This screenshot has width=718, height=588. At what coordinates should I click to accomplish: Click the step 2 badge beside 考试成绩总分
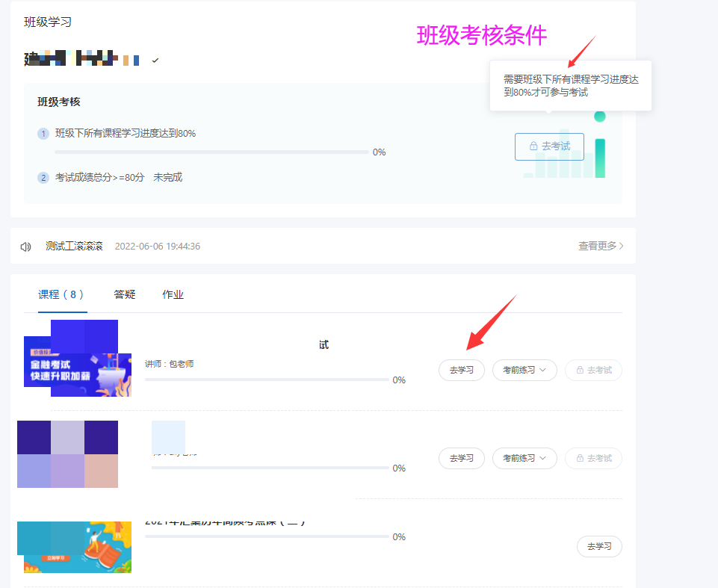pos(43,178)
